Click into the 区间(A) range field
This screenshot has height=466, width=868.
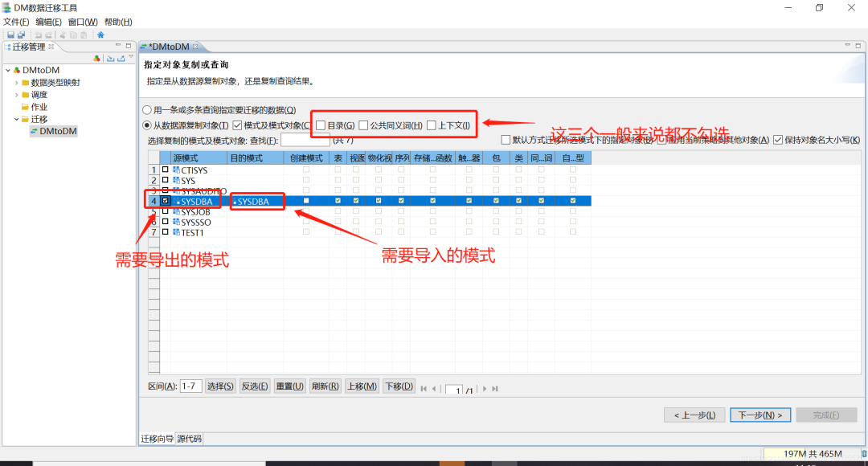pos(191,386)
